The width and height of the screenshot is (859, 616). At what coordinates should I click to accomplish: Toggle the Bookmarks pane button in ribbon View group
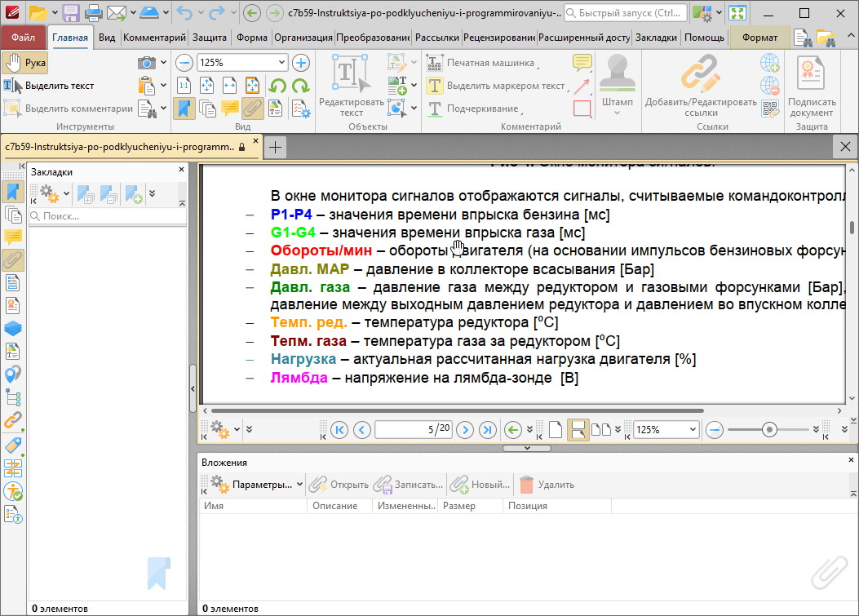[184, 108]
